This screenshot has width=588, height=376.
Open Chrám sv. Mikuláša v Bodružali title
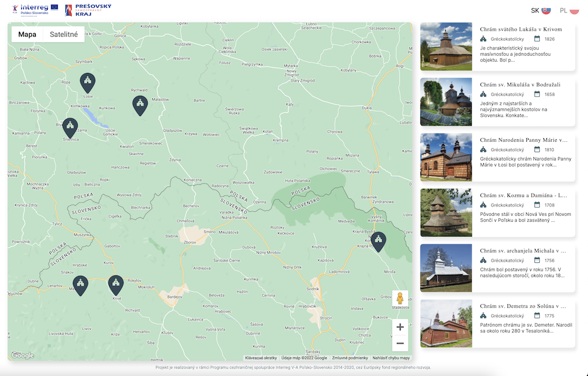(x=520, y=84)
